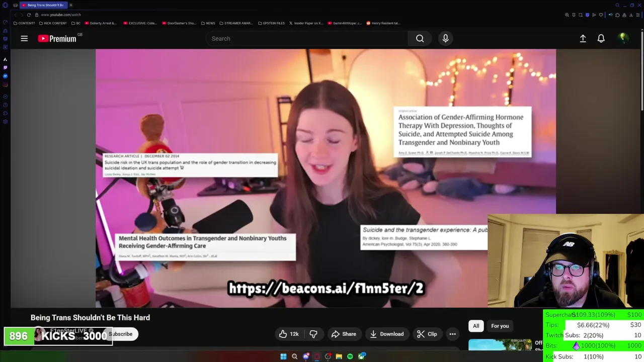Open the YouTube upload/create button

point(583,38)
